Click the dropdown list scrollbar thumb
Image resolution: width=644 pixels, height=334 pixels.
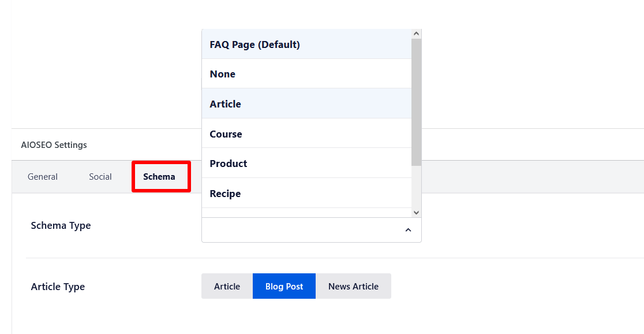click(416, 101)
